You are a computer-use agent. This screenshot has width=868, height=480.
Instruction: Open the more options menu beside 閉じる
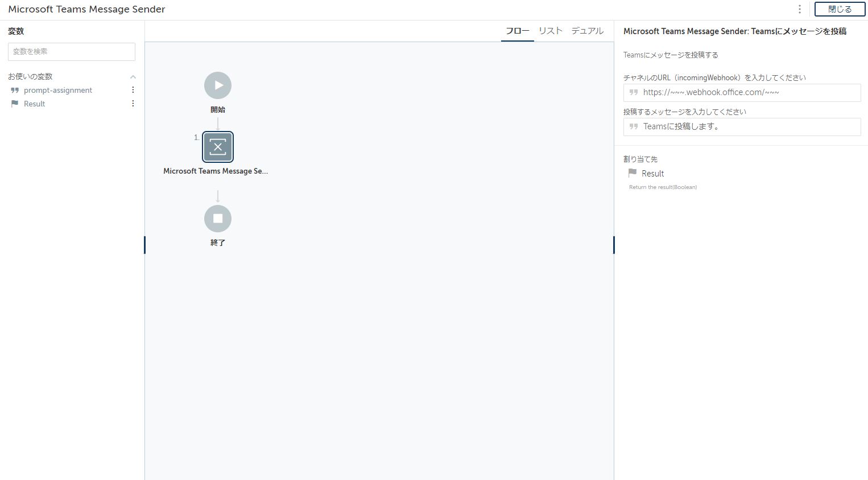(800, 9)
